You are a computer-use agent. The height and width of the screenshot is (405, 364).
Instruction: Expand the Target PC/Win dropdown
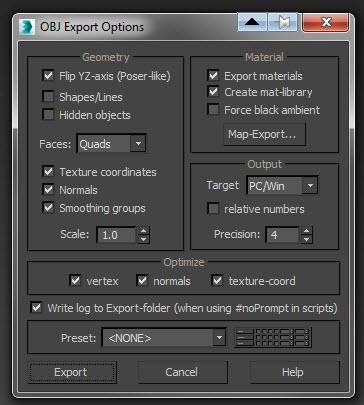coord(282,185)
